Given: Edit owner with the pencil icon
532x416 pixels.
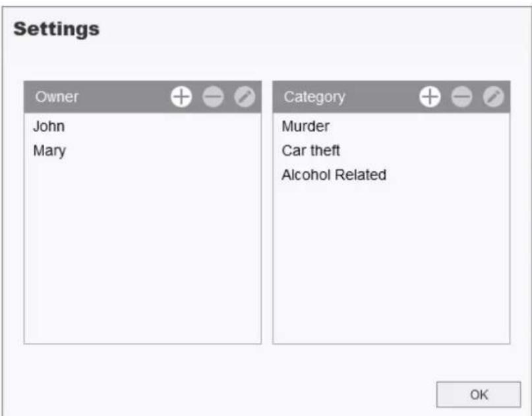Looking at the screenshot, I should (245, 97).
